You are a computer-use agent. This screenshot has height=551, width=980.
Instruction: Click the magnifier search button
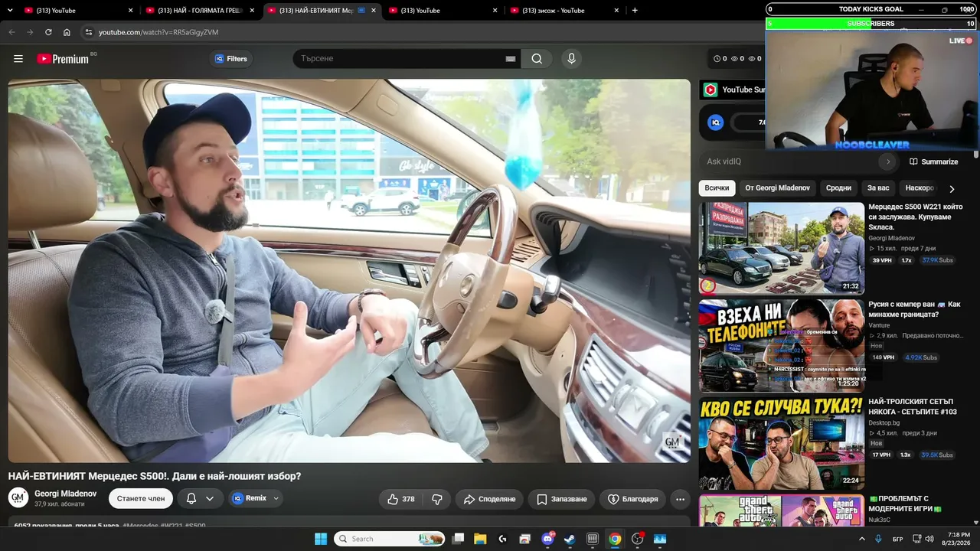point(537,59)
